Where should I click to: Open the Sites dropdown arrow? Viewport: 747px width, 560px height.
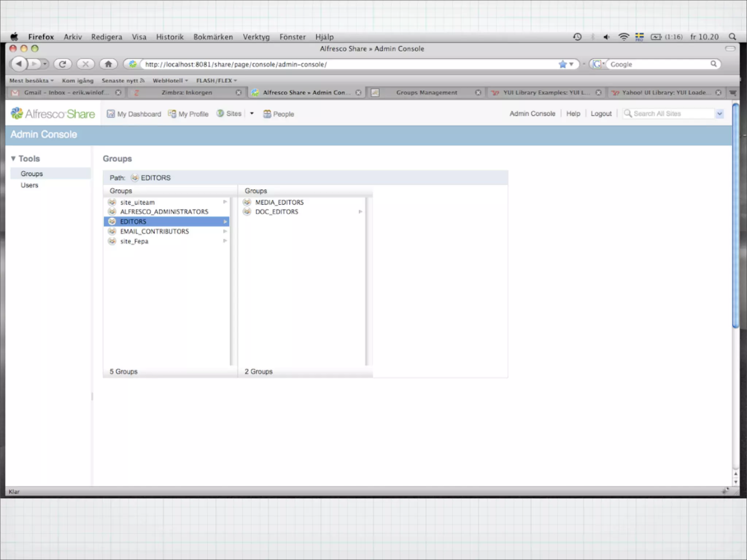(x=252, y=114)
